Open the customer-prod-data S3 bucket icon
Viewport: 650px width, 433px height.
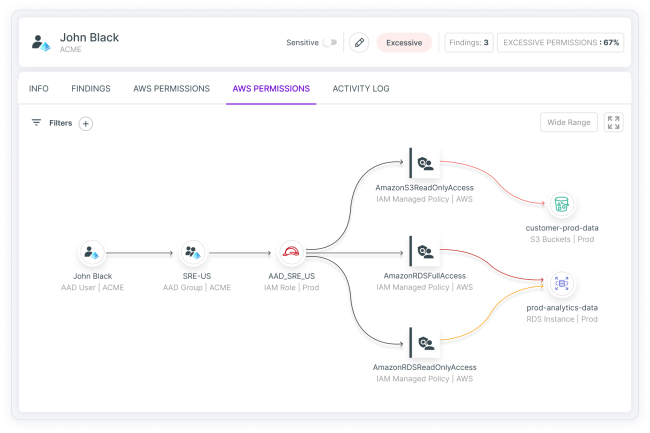(x=561, y=205)
